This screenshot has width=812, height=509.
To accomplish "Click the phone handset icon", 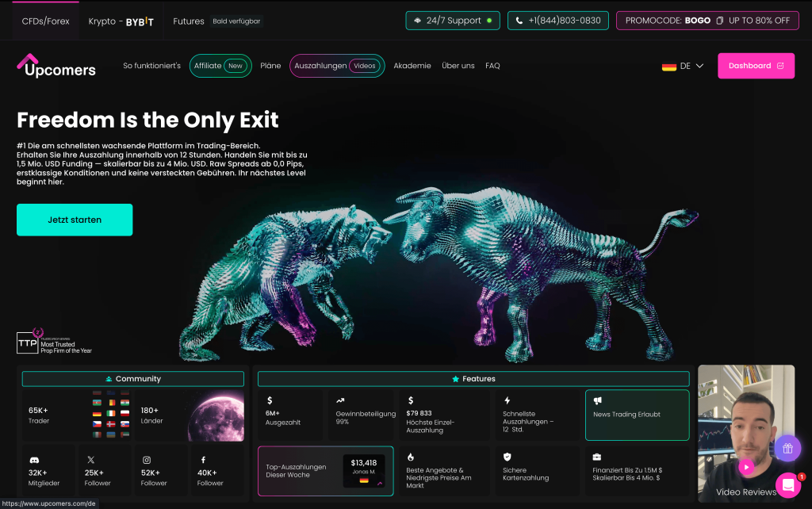I will coord(519,21).
